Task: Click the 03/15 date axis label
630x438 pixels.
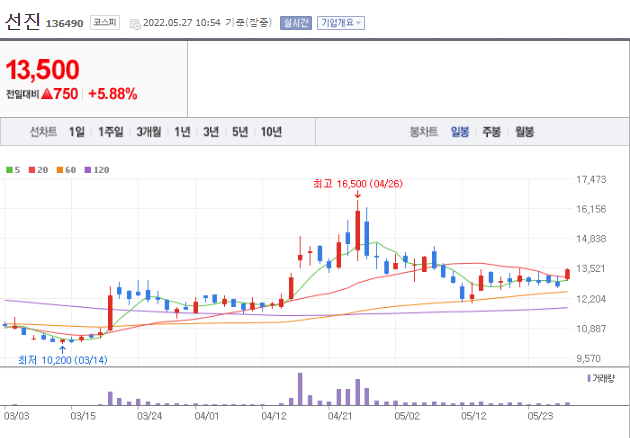Action: pos(83,416)
